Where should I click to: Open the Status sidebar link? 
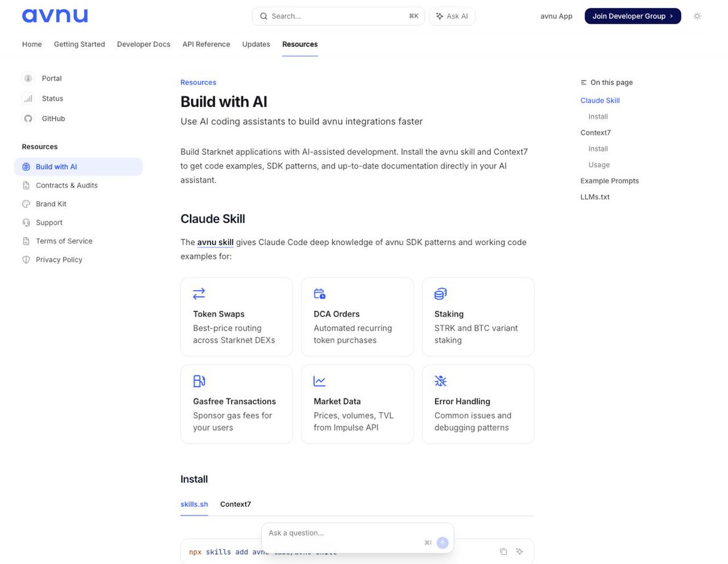(x=52, y=98)
